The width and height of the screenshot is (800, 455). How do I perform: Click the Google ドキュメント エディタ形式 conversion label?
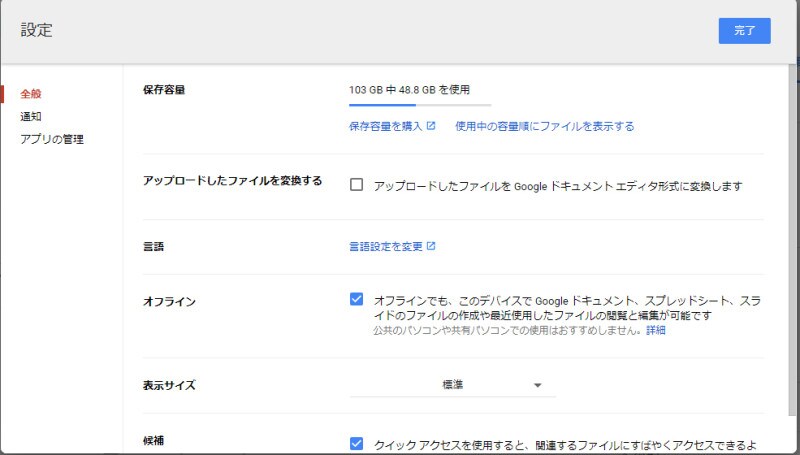pyautogui.click(x=558, y=186)
